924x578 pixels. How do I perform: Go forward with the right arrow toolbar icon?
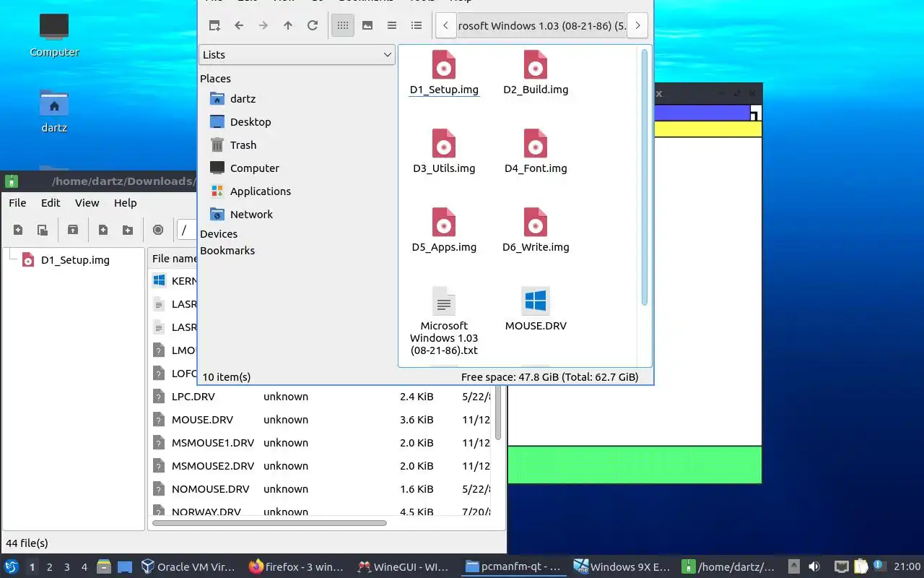[x=263, y=25]
